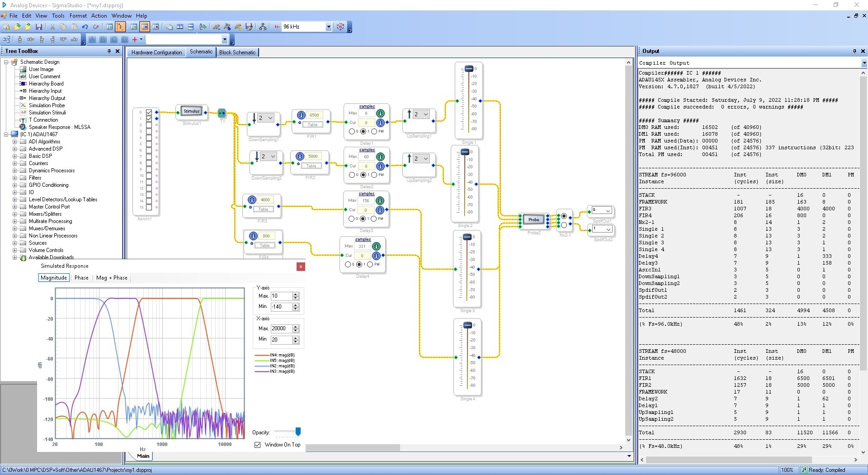This screenshot has height=475, width=868.
Task: Close the Simulated Response window
Action: (301, 266)
